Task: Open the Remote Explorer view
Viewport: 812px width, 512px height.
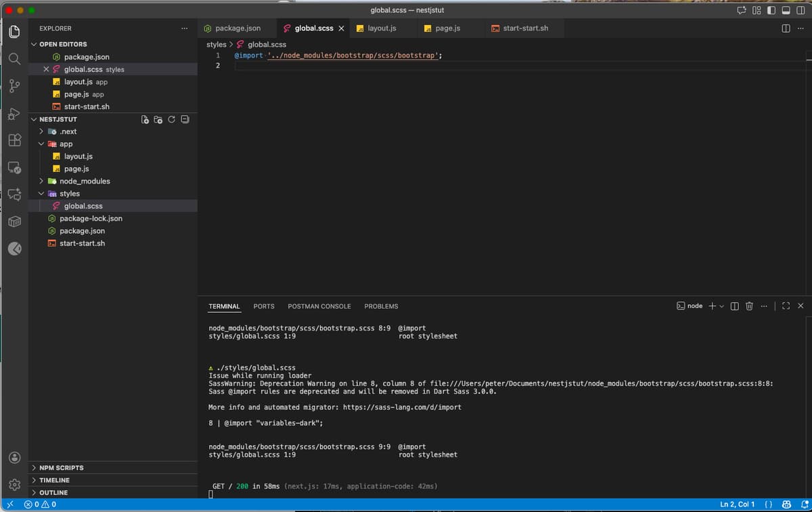Action: click(14, 167)
